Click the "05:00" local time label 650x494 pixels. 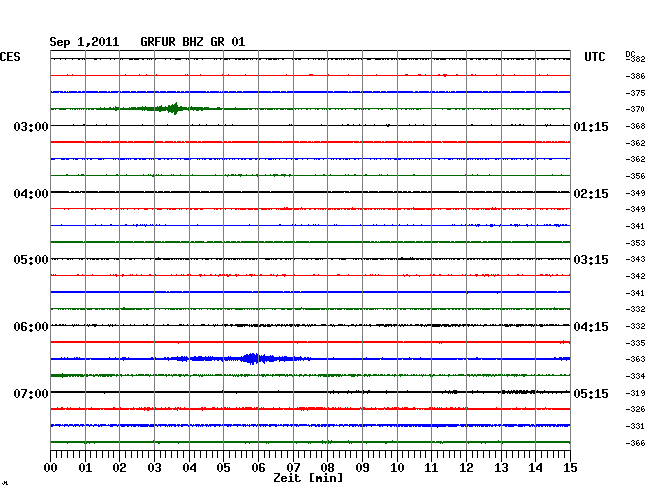pyautogui.click(x=31, y=260)
